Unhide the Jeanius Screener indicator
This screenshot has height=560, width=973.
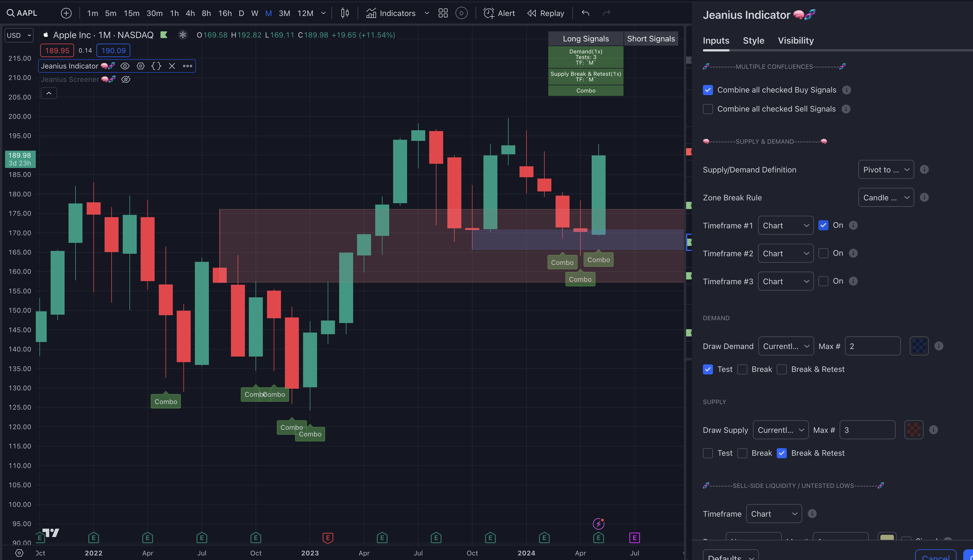tap(126, 79)
